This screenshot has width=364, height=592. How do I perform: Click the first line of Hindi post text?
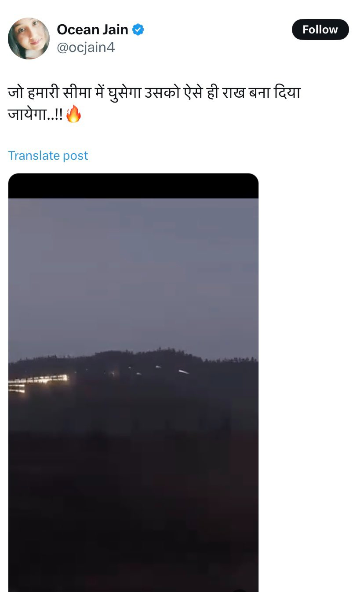point(154,94)
